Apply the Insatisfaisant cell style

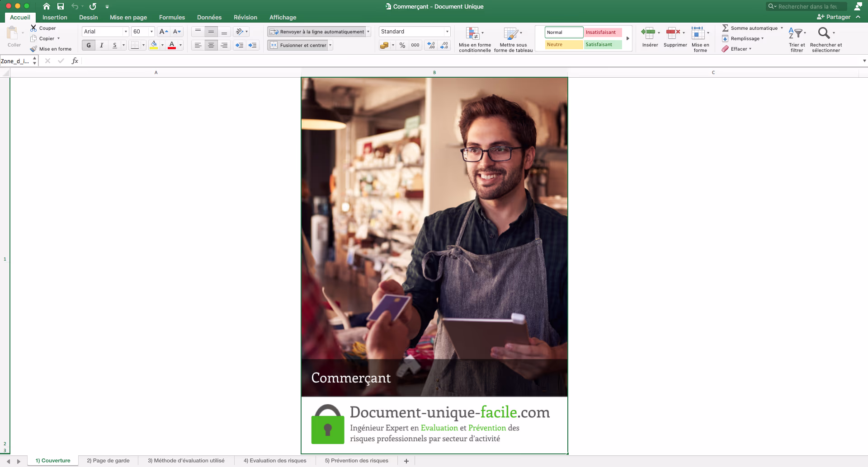603,32
